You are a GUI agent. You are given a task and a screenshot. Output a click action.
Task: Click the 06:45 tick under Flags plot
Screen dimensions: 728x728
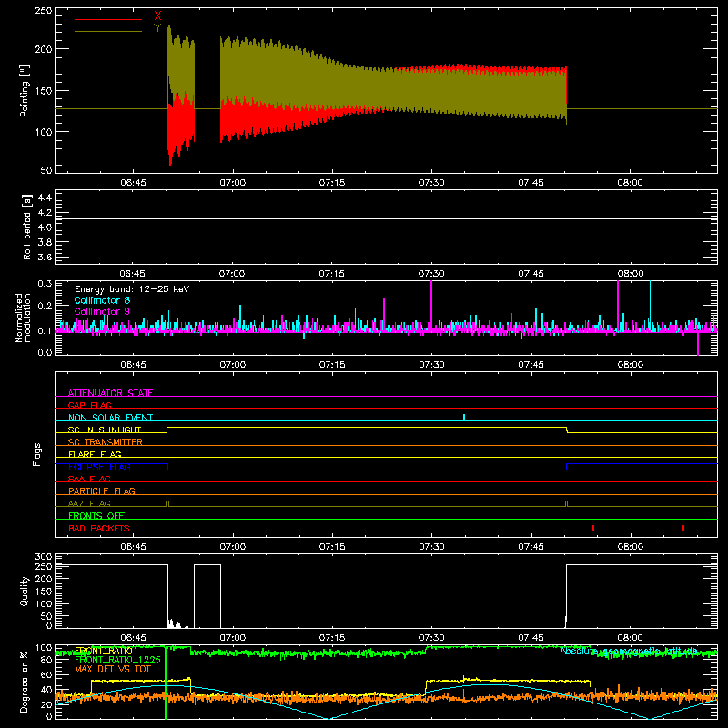(133, 546)
